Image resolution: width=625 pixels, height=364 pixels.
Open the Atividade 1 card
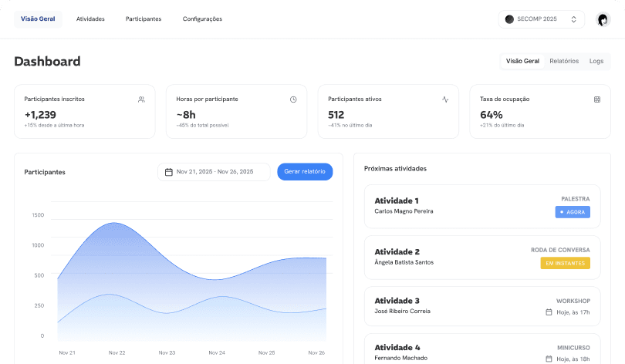[482, 207]
